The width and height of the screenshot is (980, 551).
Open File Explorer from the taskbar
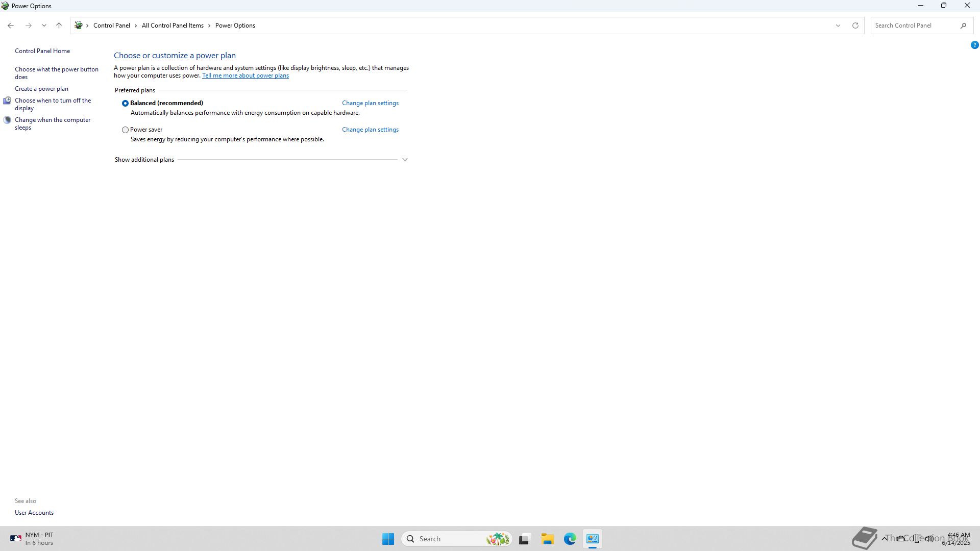coord(547,539)
